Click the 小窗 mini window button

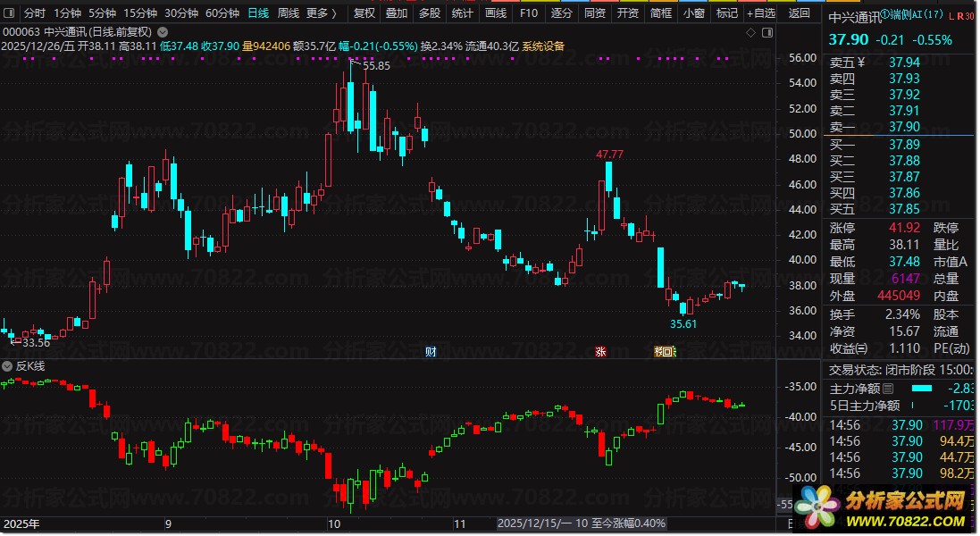pos(694,13)
